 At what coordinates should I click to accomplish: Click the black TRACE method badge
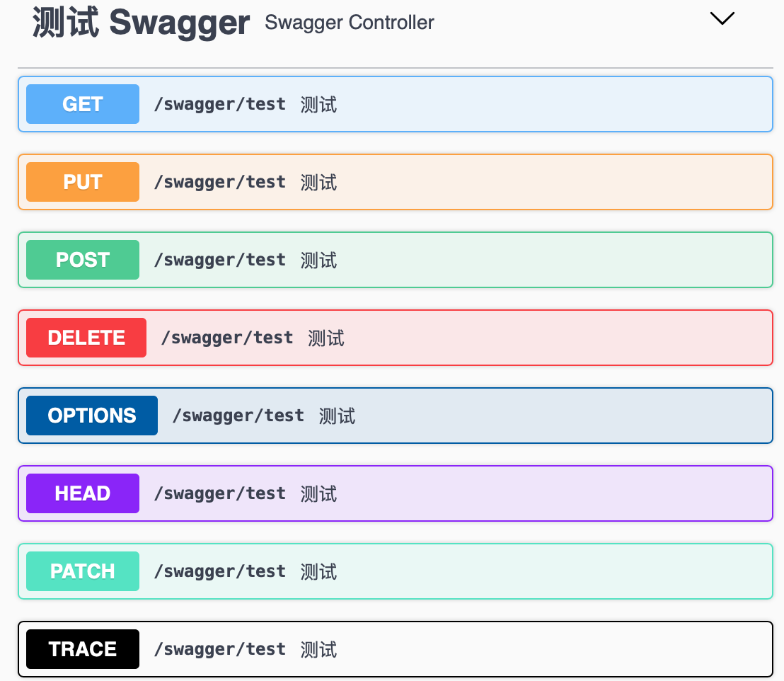[83, 649]
